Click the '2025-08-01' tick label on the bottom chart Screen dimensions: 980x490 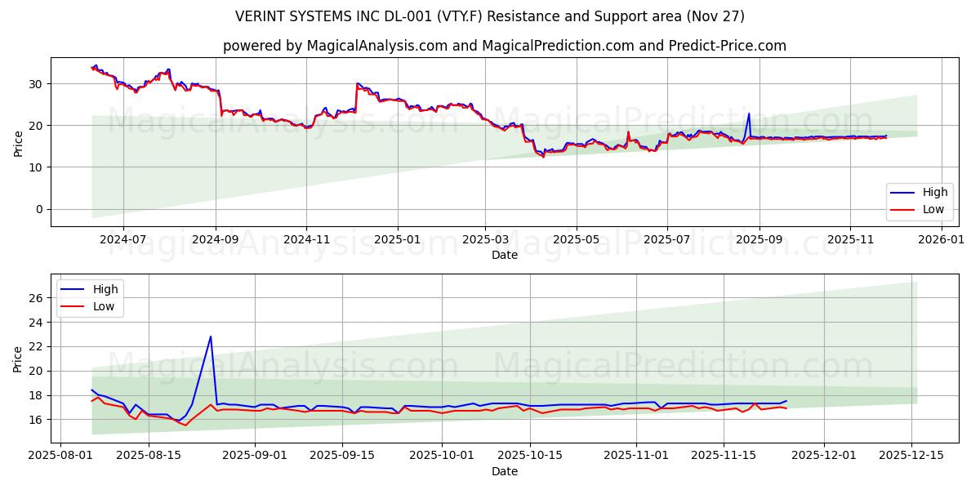pyautogui.click(x=62, y=456)
